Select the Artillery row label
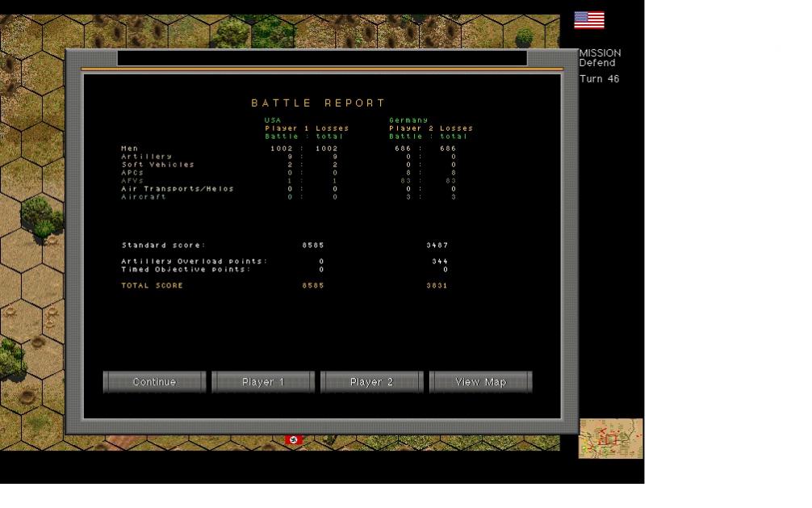This screenshot has height=508, width=812. pos(146,157)
